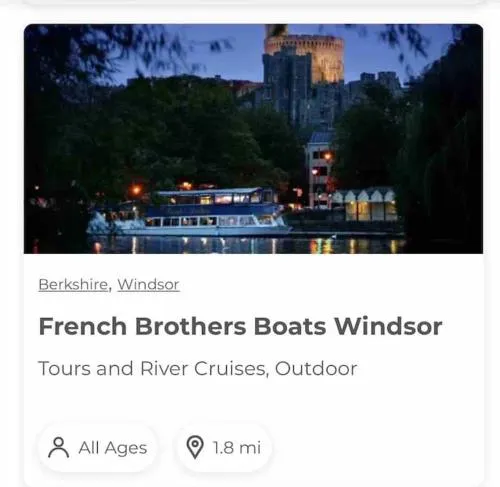Click the person icon beside All Ages

pyautogui.click(x=59, y=448)
